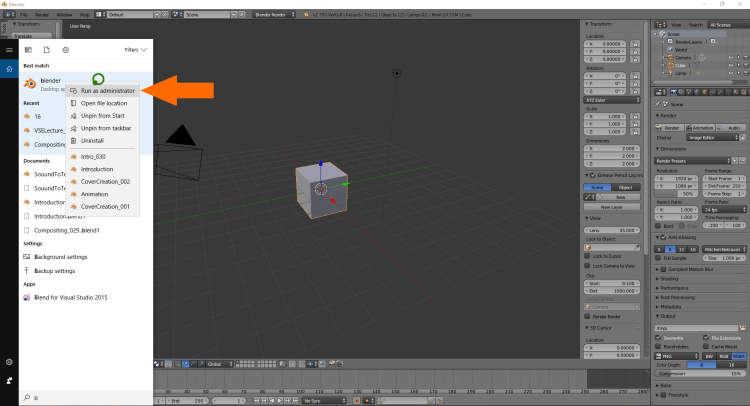Click the output folder browse icon

[x=743, y=326]
